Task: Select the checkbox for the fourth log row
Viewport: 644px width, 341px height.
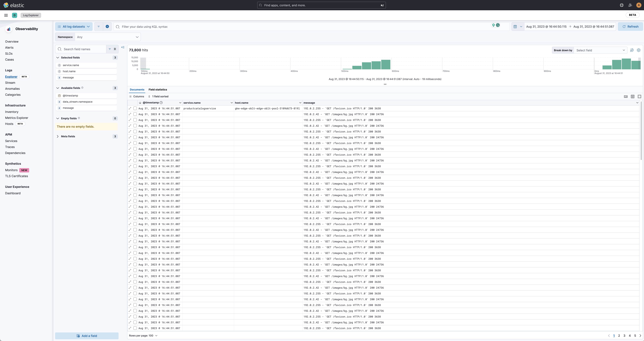Action: point(135,126)
